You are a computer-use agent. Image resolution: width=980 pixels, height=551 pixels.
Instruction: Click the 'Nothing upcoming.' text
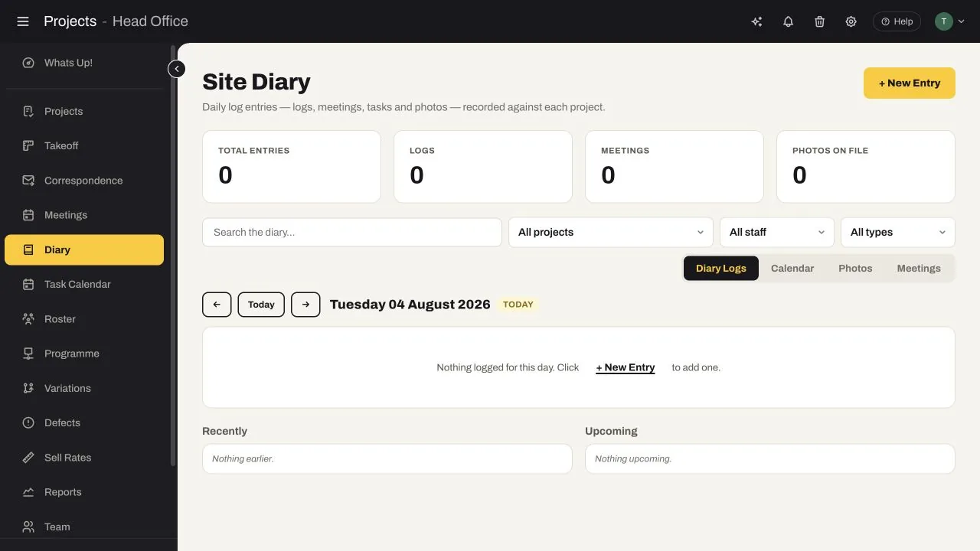633,458
